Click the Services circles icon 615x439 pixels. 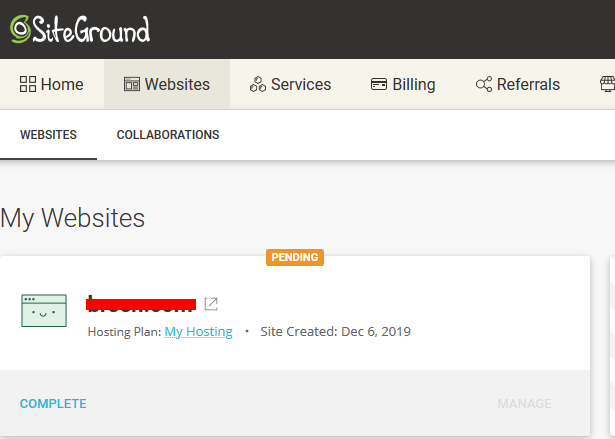[258, 85]
